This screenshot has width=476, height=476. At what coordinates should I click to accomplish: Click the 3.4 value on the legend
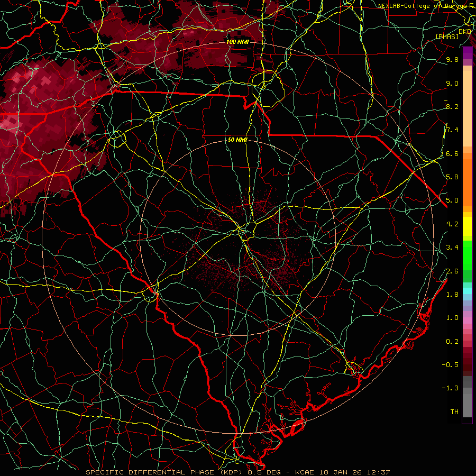452,248
